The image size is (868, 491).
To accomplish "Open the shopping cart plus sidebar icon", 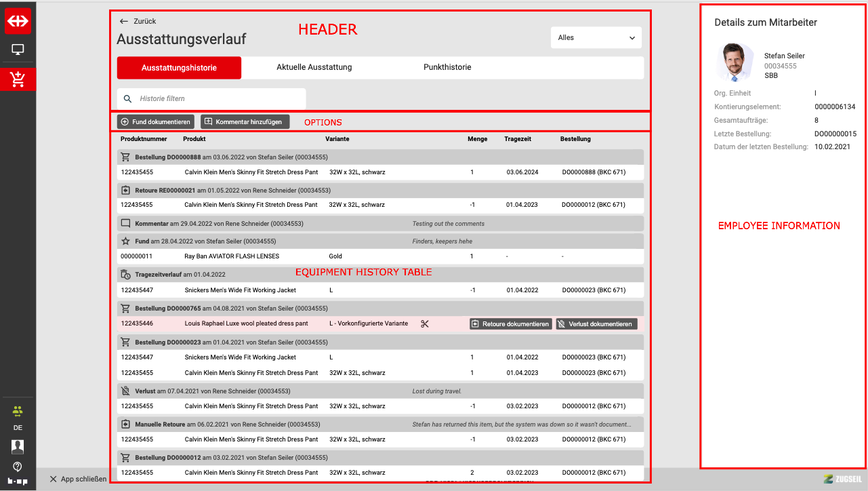I will [18, 79].
